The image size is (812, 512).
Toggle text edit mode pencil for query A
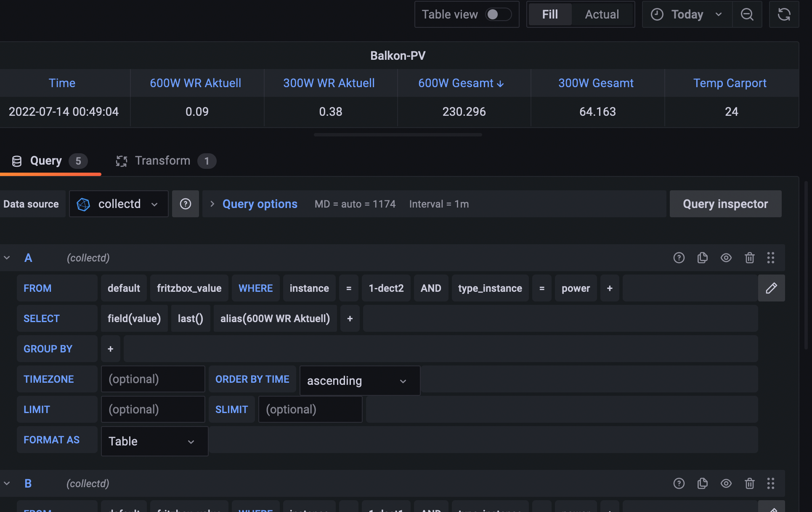click(x=771, y=288)
